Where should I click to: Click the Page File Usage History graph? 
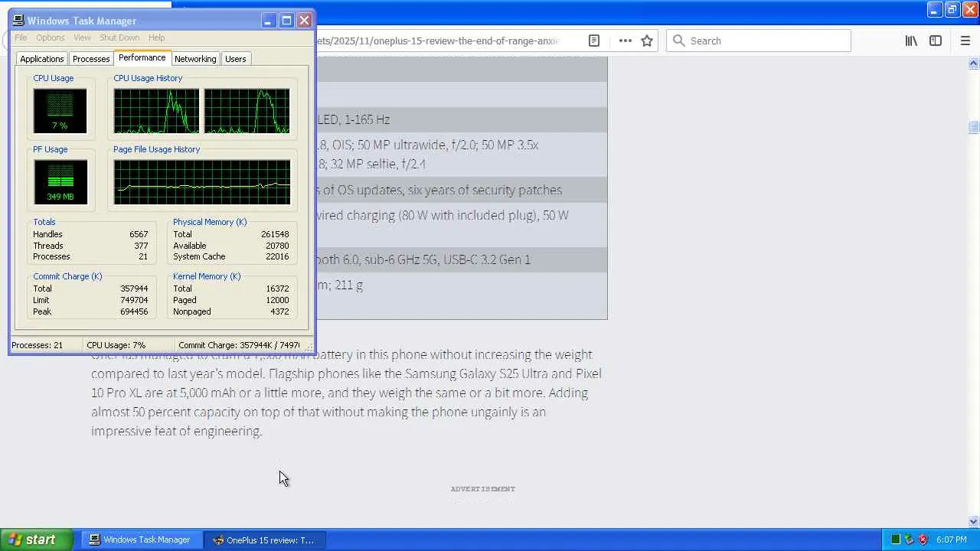(202, 182)
